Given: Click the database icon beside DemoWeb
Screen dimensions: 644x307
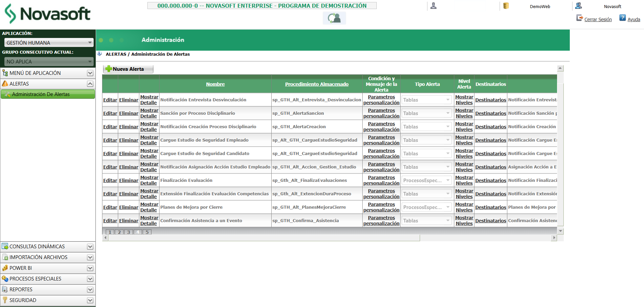Looking at the screenshot, I should pyautogui.click(x=506, y=6).
